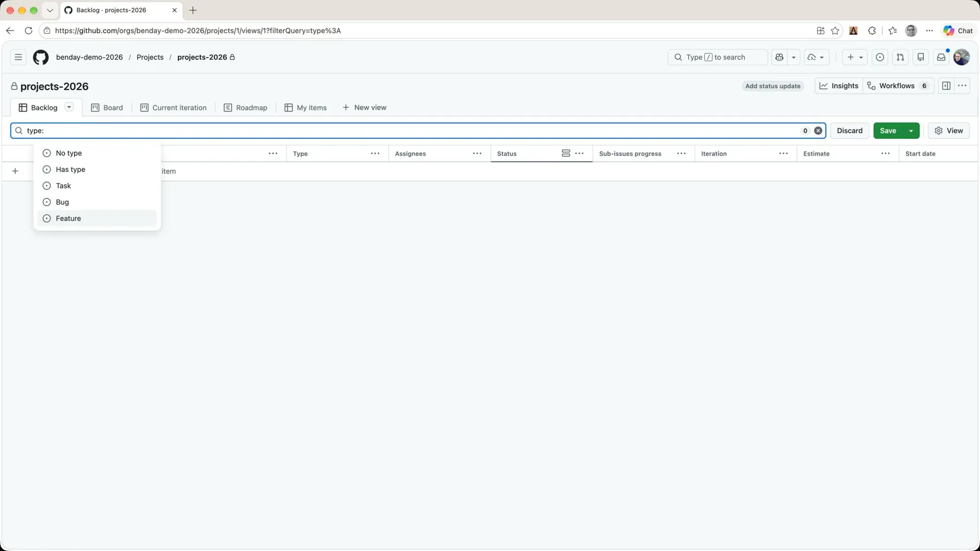Expand the Copilot dropdown arrow in the header
The image size is (980, 551).
click(794, 57)
